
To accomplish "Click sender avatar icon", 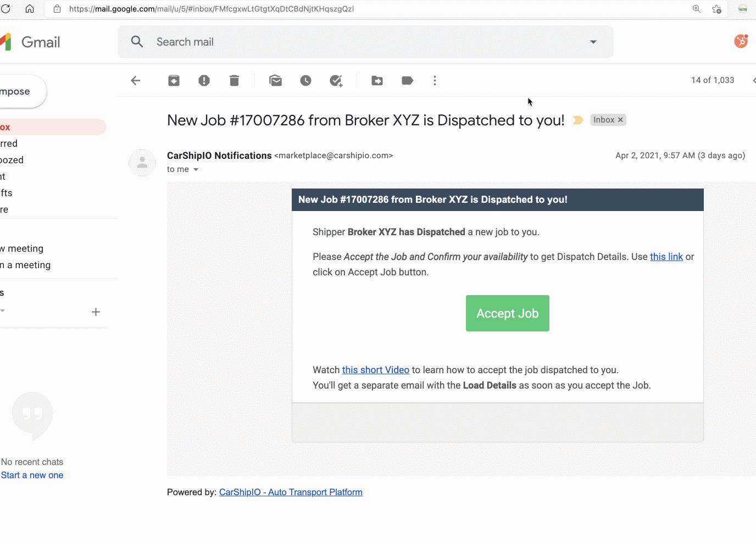I will click(142, 163).
